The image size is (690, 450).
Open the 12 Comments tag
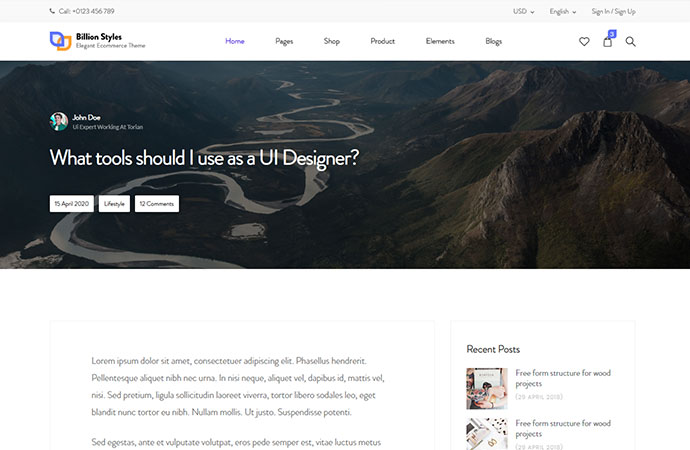tap(156, 203)
